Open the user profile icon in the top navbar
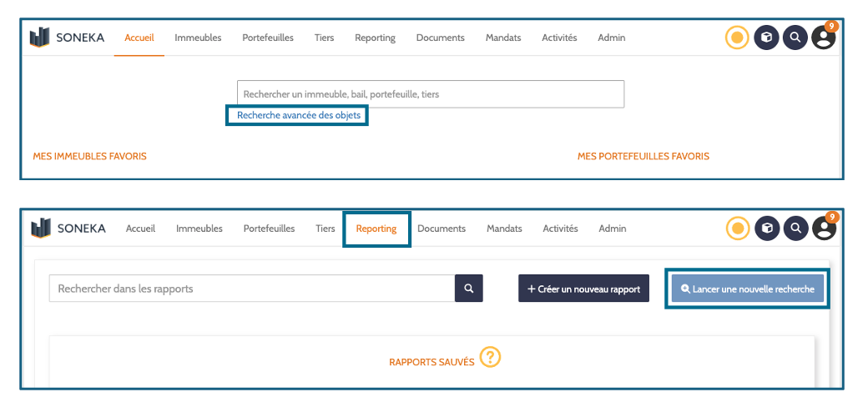This screenshot has width=868, height=407. [x=824, y=37]
